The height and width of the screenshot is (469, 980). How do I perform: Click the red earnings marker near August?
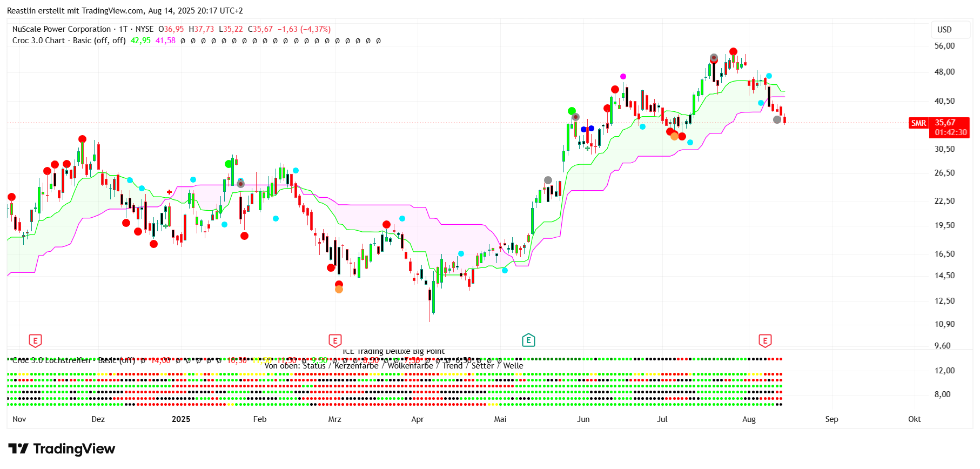[x=765, y=340]
